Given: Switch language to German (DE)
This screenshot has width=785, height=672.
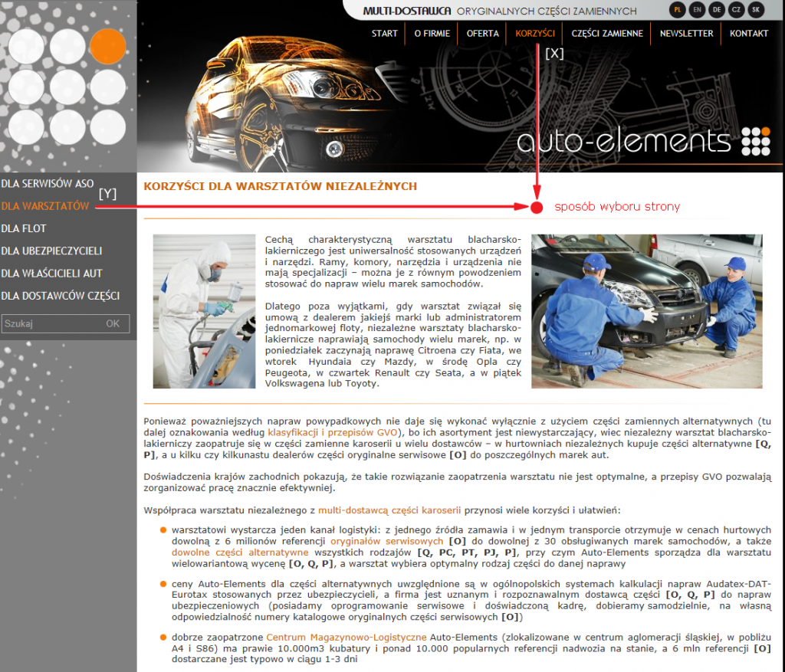Looking at the screenshot, I should click(717, 9).
